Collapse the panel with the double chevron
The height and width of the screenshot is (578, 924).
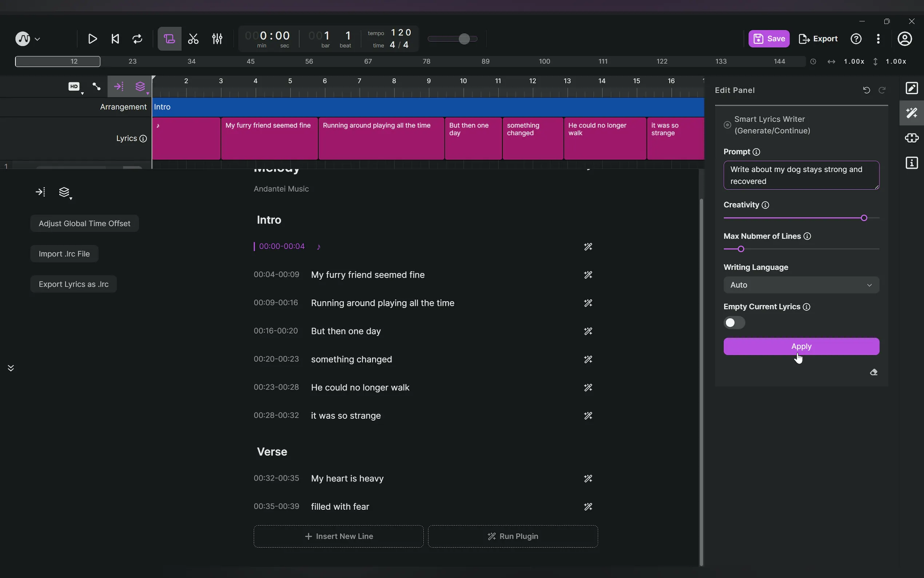11,368
